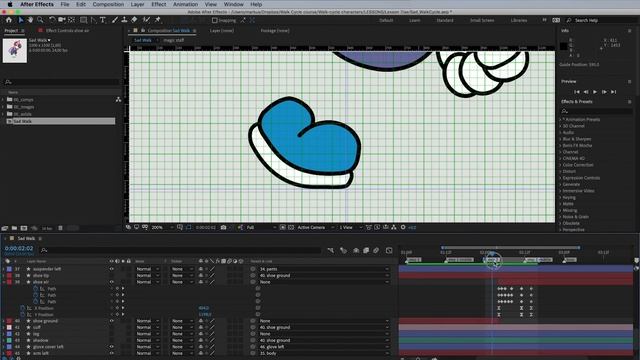The height and width of the screenshot is (360, 640).
Task: Open the Composition menu
Action: pyautogui.click(x=108, y=4)
